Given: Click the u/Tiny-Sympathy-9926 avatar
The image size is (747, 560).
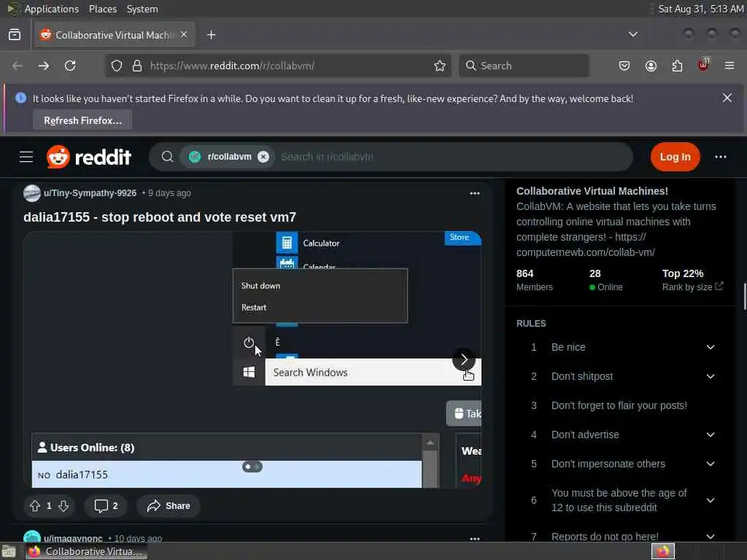Looking at the screenshot, I should 32,192.
